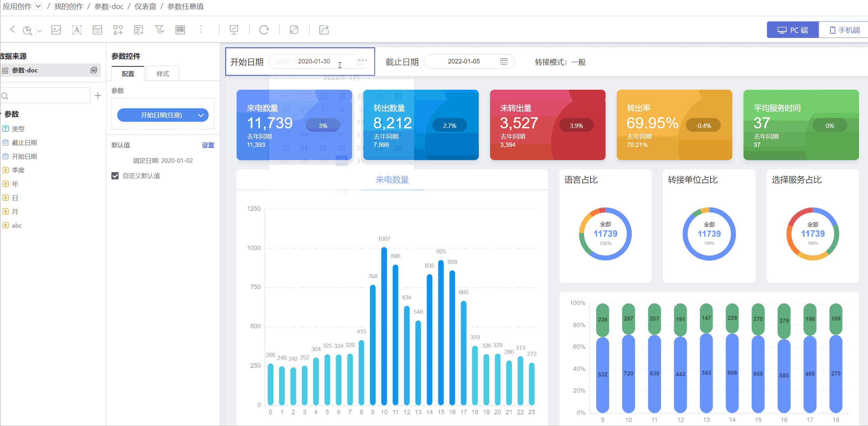Viewport: 868px width, 426px height.
Task: Toggle the 自定义默认值 checkbox
Action: pyautogui.click(x=115, y=176)
